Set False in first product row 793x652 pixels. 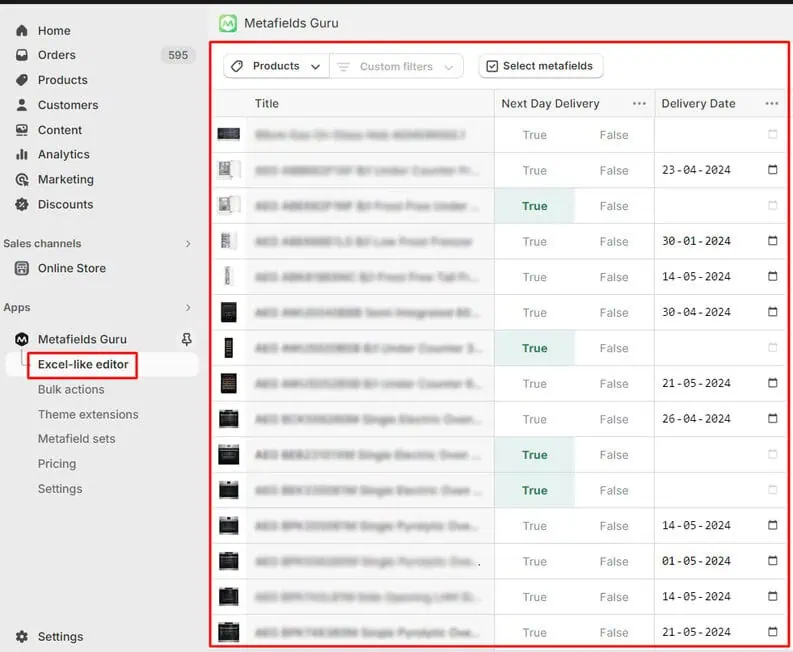(614, 135)
